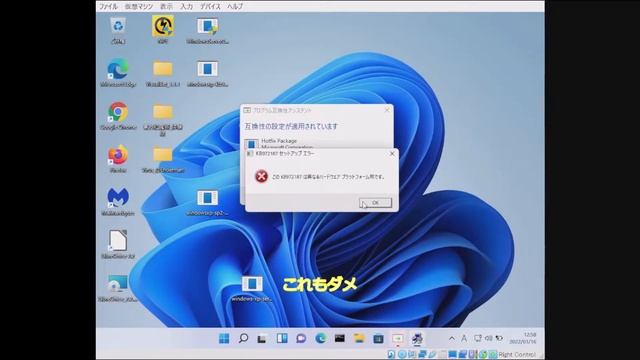Select the folder beside the Microsoft Edge shortcut

click(162, 73)
